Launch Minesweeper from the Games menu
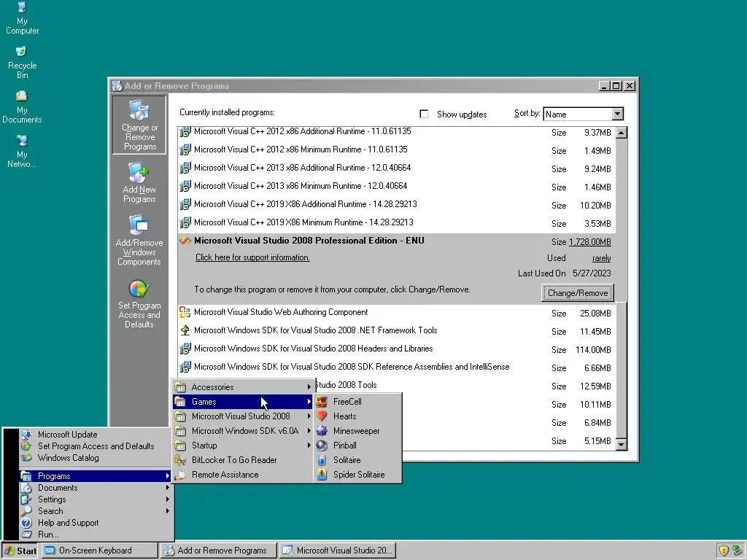 [357, 431]
